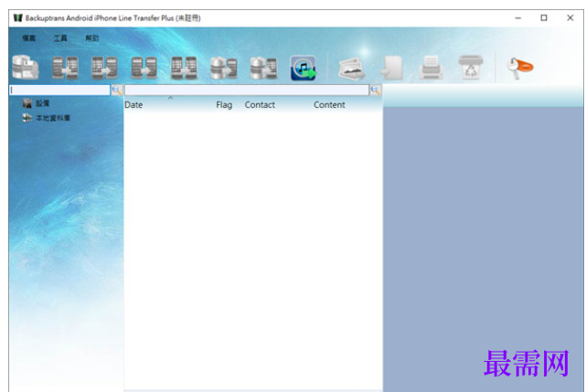Click the database restore icon directly left of the iTunes icon
Screen dimensions: 586x392
click(x=263, y=68)
